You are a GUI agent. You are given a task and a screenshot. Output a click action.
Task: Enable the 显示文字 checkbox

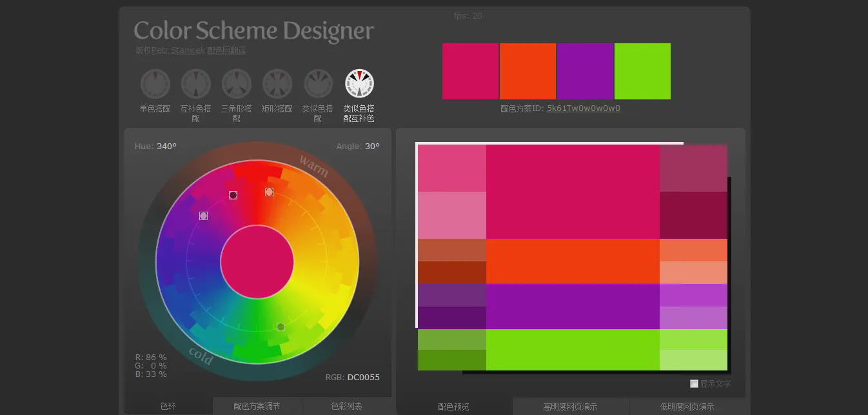click(694, 384)
